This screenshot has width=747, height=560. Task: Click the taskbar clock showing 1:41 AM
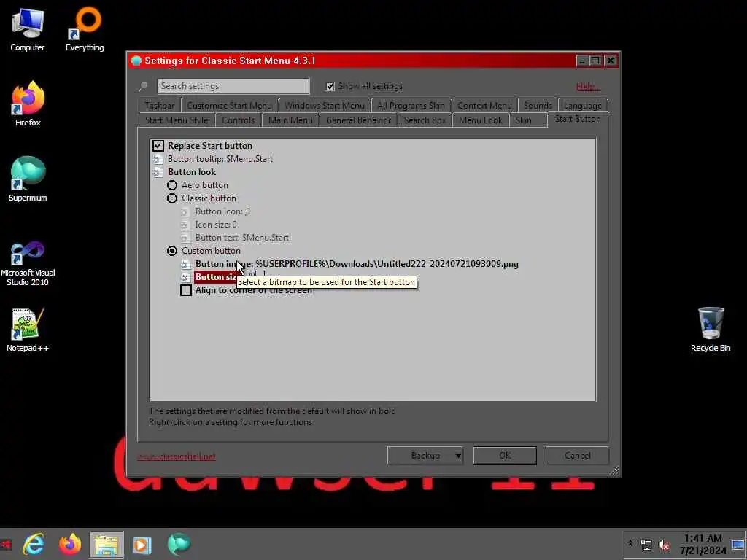tap(703, 544)
